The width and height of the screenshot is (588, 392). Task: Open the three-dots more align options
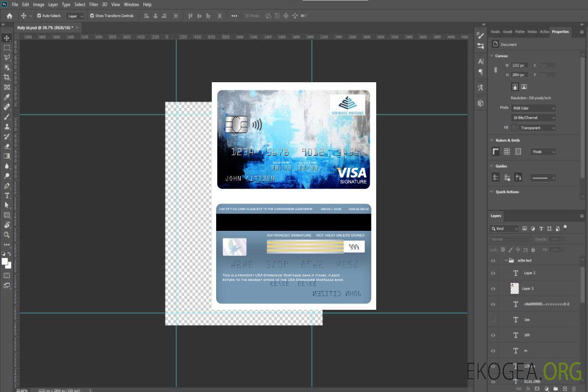click(x=234, y=16)
